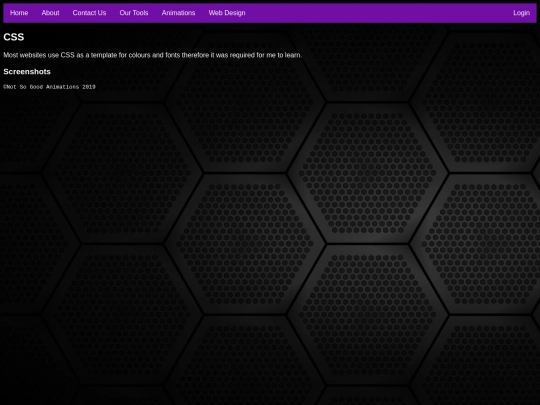This screenshot has width=540, height=405.
Task: Click the Login link
Action: pos(521,13)
